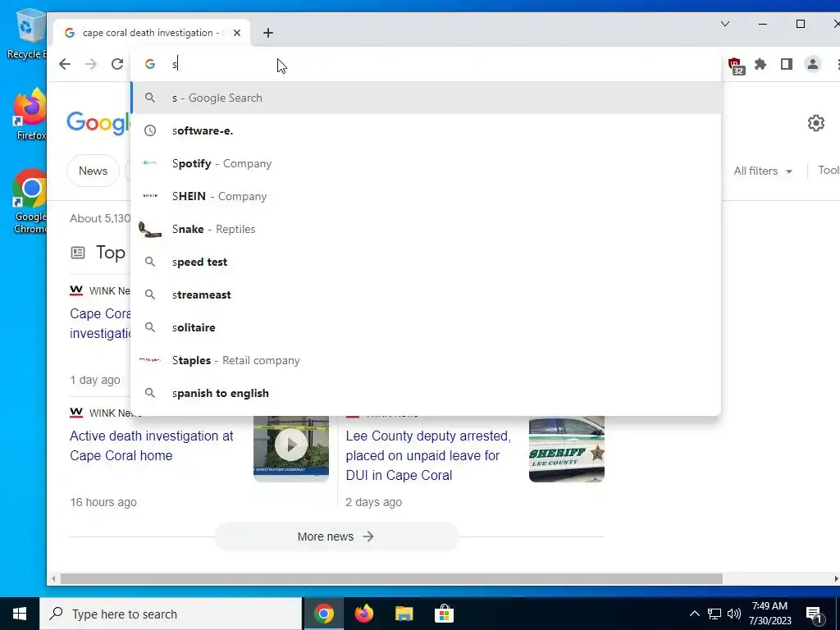This screenshot has width=840, height=630.
Task: Launch Firefox from the taskbar
Action: 363,614
